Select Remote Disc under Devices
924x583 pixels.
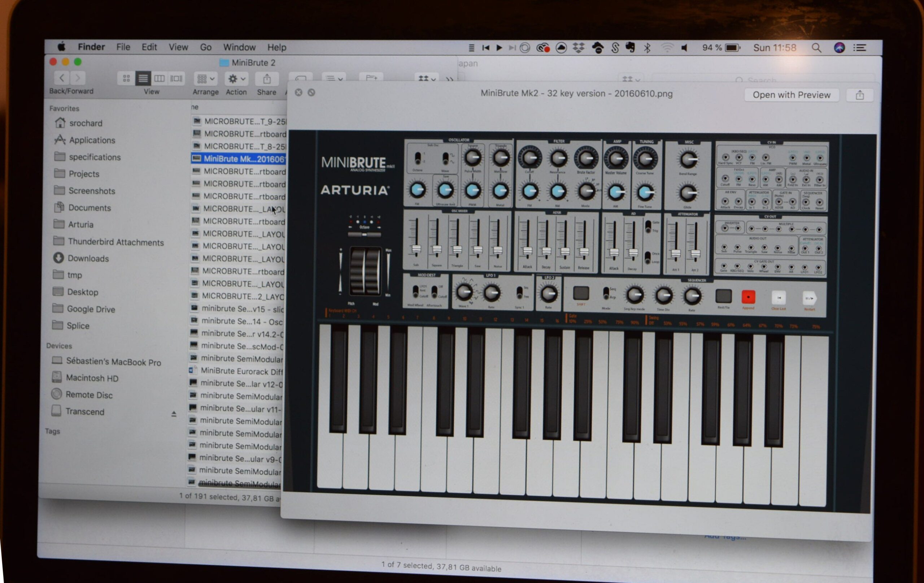pos(89,394)
